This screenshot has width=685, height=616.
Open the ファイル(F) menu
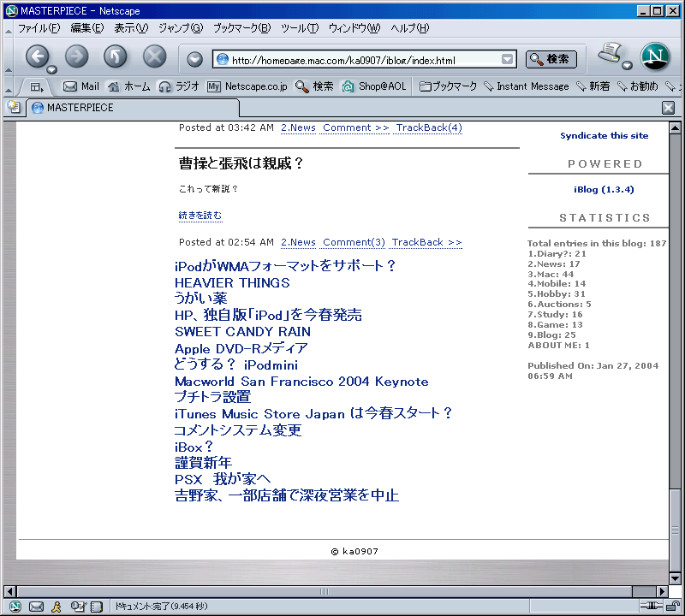(x=39, y=28)
